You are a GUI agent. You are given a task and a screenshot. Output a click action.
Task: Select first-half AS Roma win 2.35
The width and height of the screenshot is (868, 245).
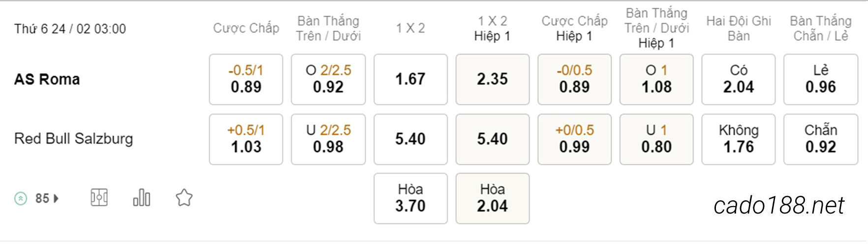coord(493,79)
